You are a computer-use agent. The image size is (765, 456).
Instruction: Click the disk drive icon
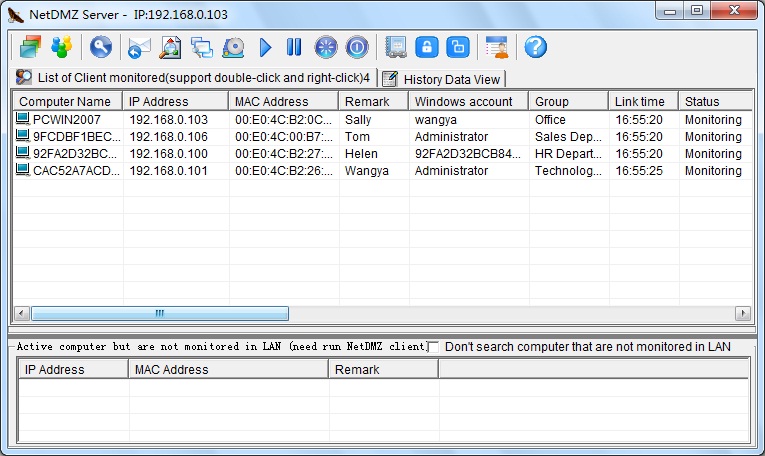click(233, 48)
